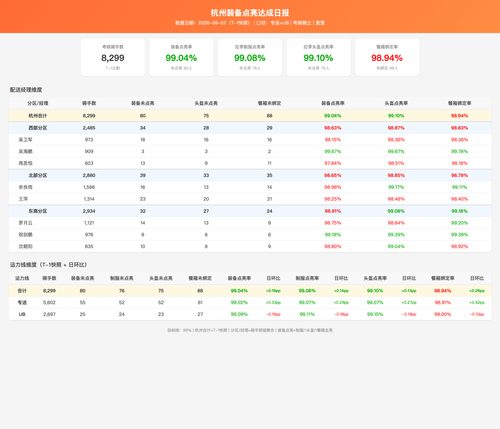Click the green 99.20% 餐箱绑定率 value
This screenshot has height=429, width=500.
pos(459,223)
